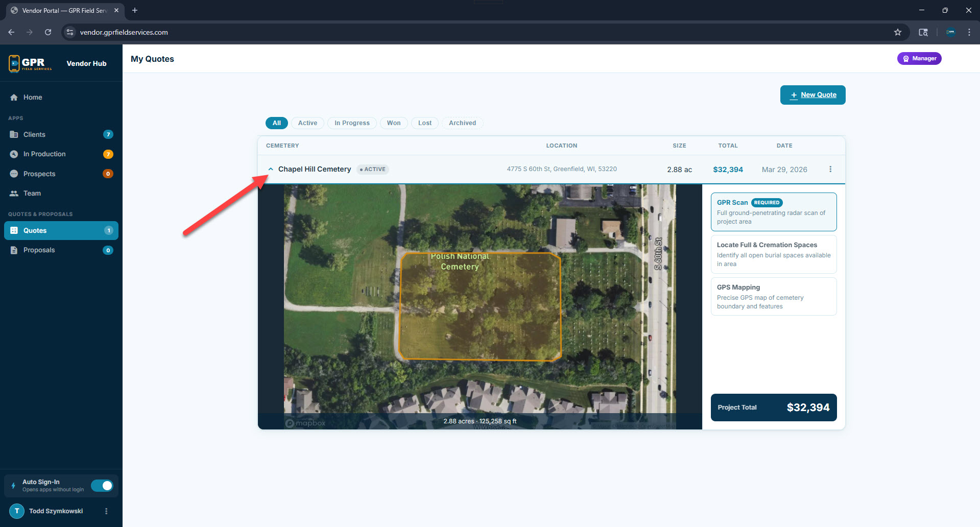
Task: Filter quotes by the Won tab
Action: 393,123
